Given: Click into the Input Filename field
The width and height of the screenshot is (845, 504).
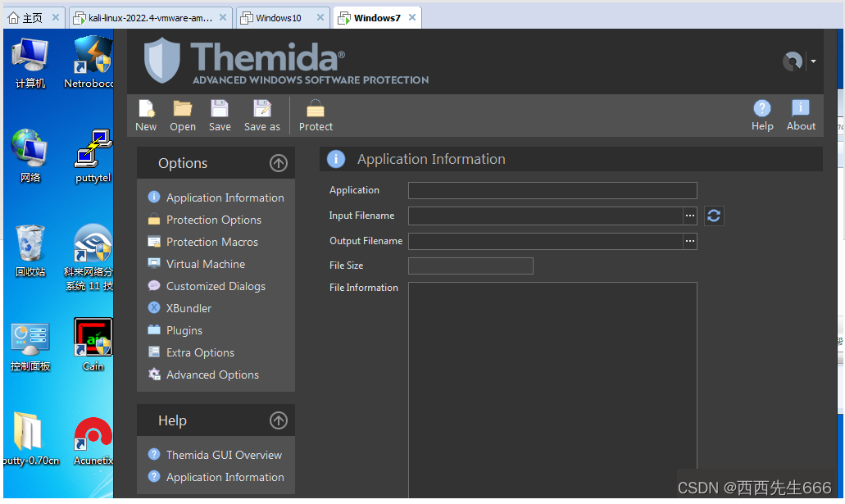Looking at the screenshot, I should [545, 216].
